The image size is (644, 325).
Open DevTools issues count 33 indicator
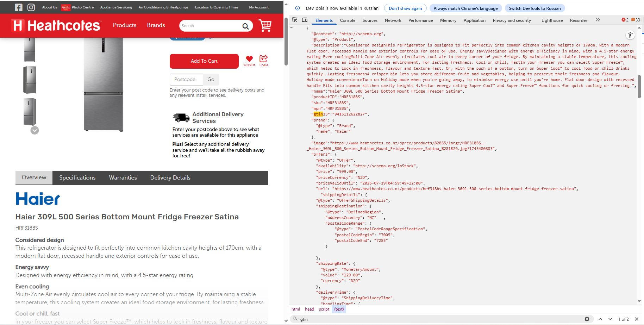click(636, 20)
